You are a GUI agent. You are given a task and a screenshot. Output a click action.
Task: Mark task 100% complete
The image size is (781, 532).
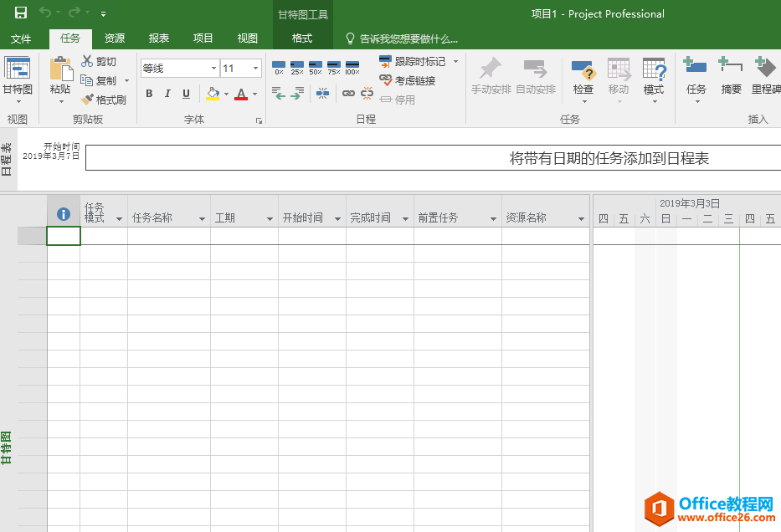click(x=352, y=67)
